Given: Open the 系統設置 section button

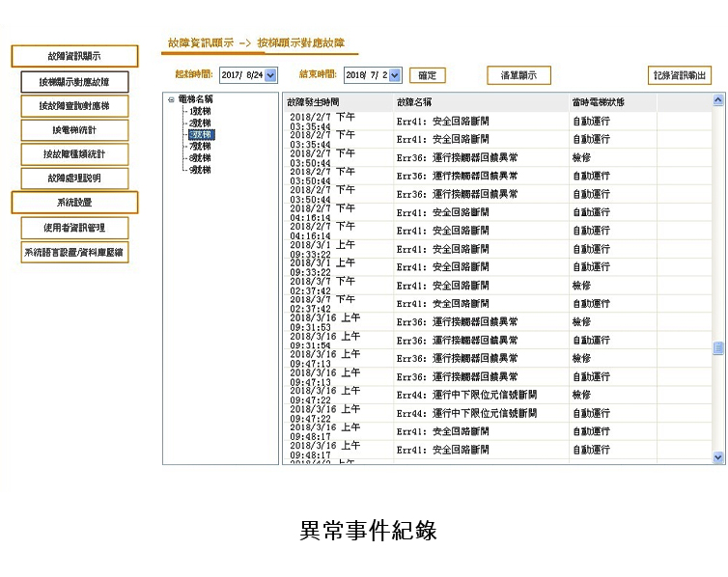Looking at the screenshot, I should [74, 203].
